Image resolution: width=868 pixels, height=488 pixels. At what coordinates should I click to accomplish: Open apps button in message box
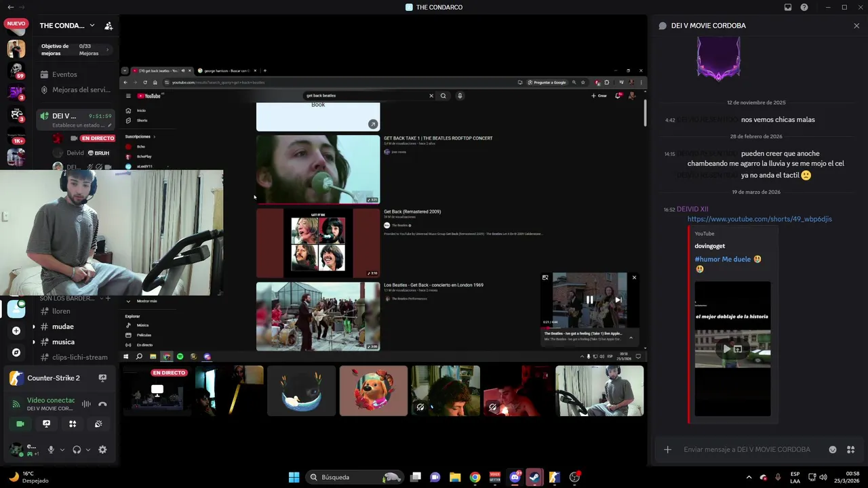click(x=851, y=449)
